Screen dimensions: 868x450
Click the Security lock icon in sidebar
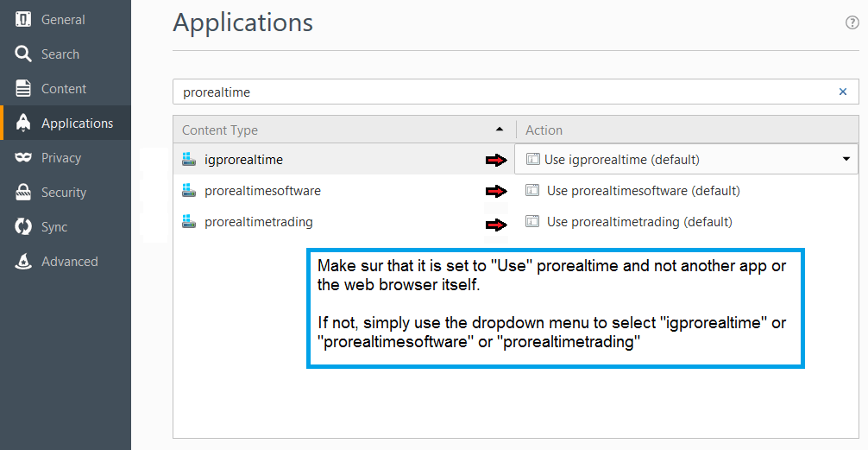pyautogui.click(x=23, y=193)
